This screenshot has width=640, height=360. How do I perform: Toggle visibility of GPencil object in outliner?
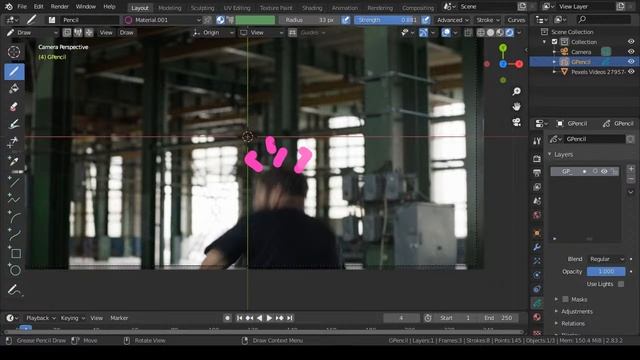click(x=631, y=62)
